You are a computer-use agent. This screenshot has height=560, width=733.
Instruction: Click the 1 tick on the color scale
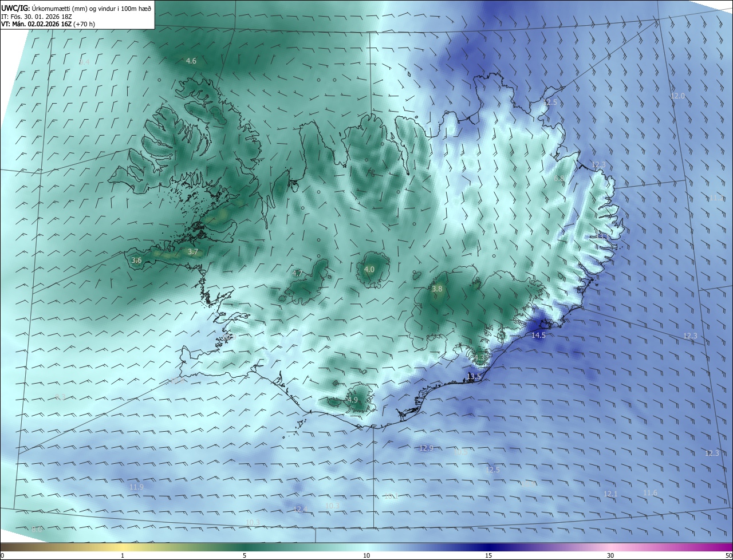pos(123,555)
